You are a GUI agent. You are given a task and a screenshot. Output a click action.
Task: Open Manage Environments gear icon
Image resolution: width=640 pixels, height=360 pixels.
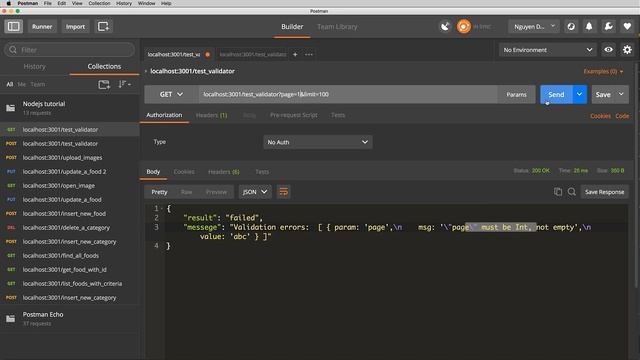click(627, 50)
